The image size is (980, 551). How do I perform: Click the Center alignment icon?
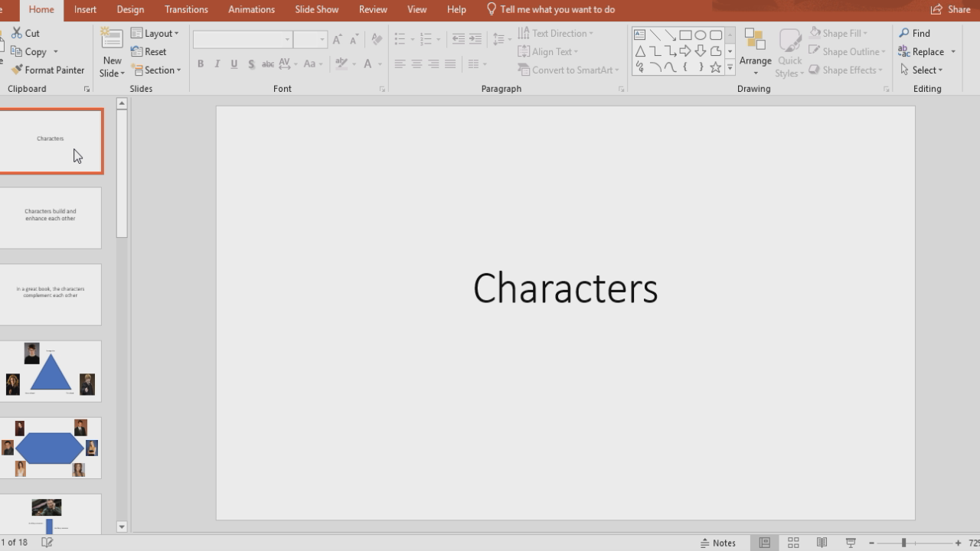[416, 64]
